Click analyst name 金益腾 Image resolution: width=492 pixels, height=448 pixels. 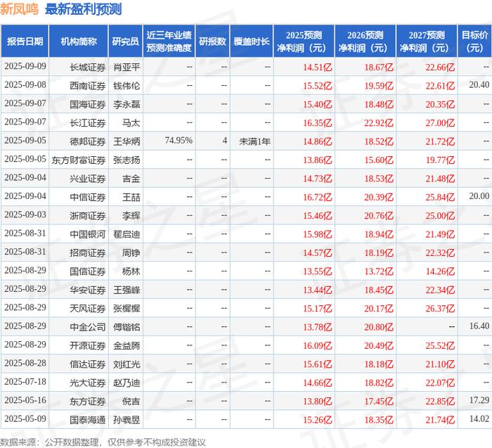(127, 345)
